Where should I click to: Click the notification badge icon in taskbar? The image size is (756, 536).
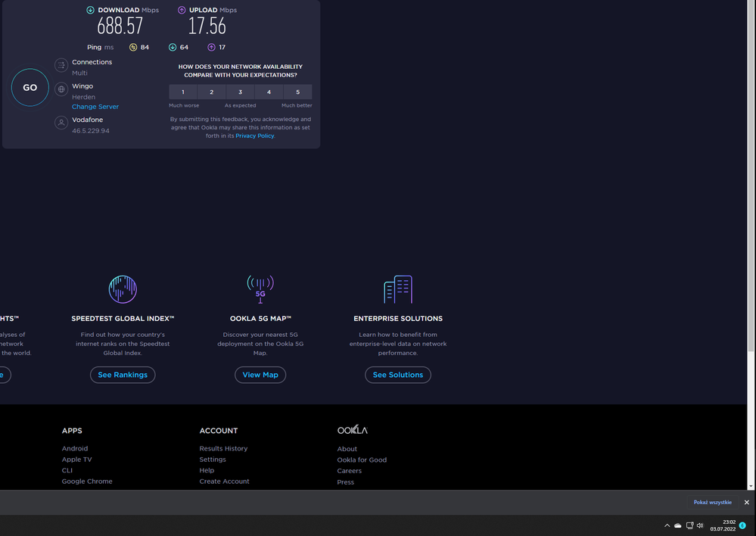[x=742, y=526]
